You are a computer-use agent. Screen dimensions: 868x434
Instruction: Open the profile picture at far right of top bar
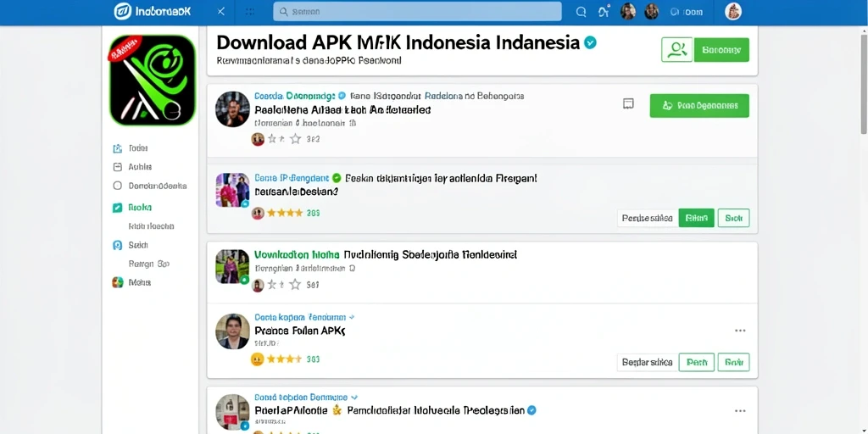(x=733, y=11)
